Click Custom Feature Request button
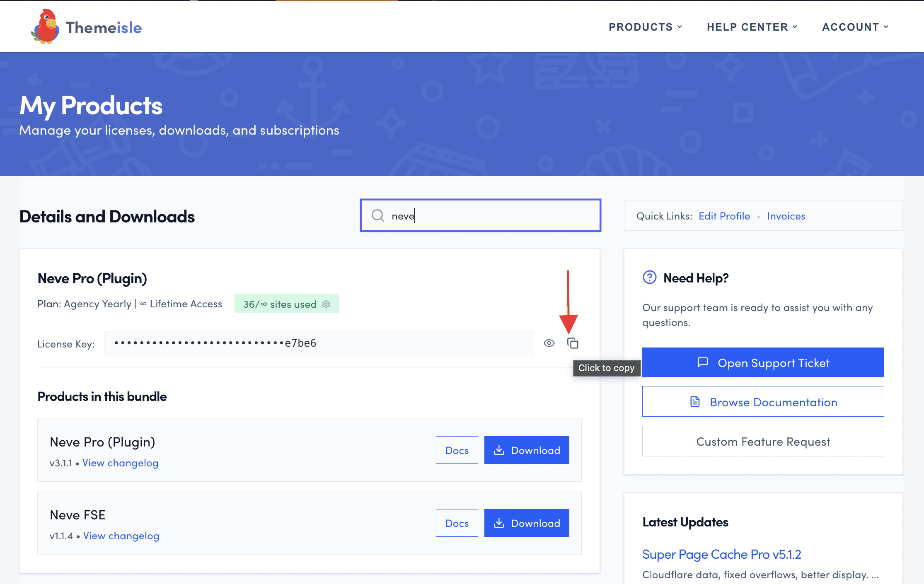Viewport: 924px width, 584px height. tap(763, 441)
